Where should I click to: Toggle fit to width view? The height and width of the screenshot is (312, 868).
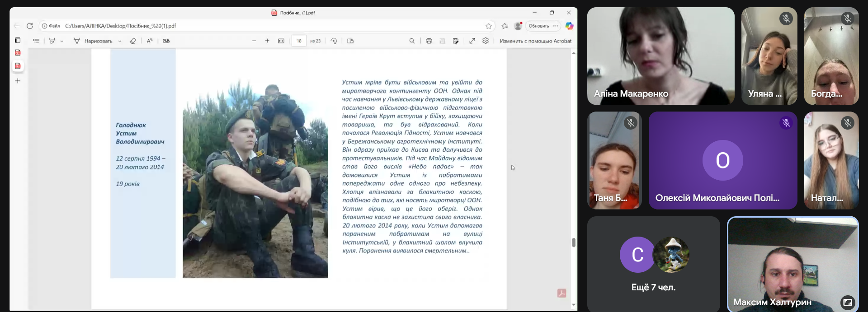(281, 41)
